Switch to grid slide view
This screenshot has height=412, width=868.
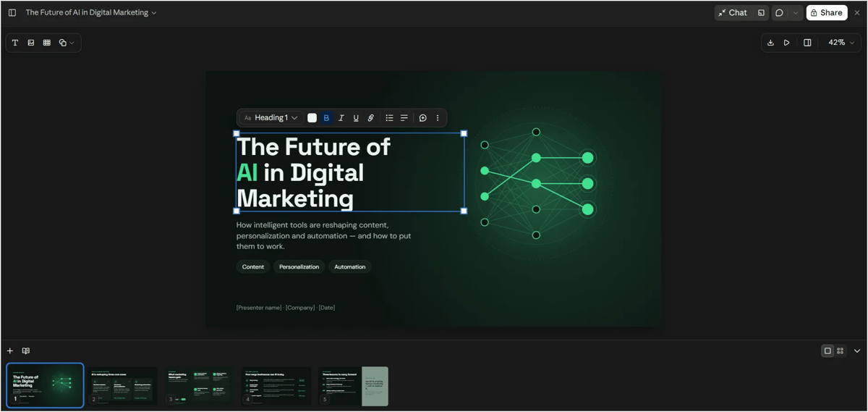[840, 351]
